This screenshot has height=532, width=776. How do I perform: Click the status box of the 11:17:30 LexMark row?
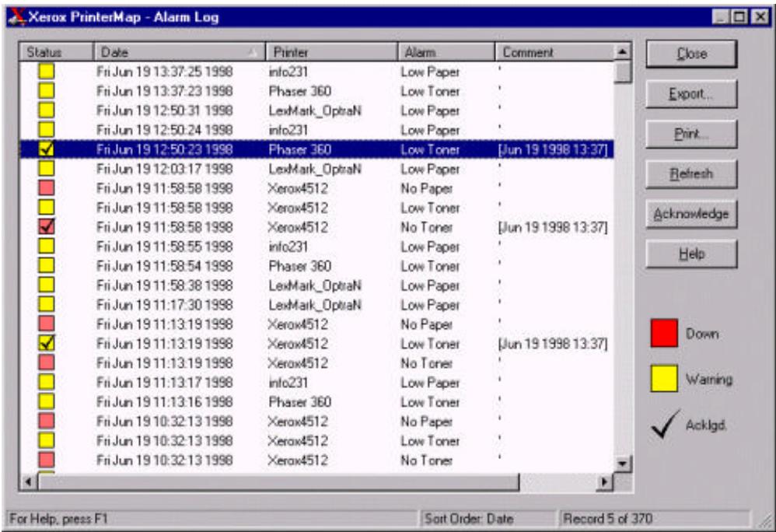(x=47, y=305)
